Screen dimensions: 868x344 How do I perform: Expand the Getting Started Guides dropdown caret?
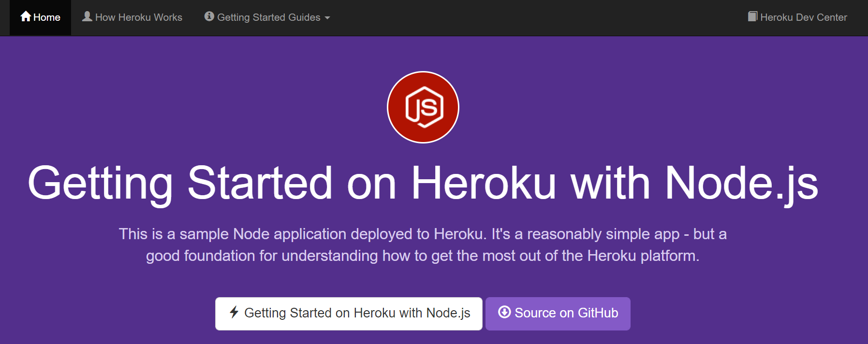[327, 18]
